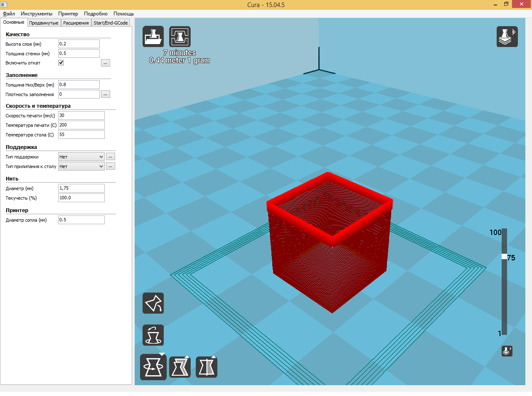
Task: Toggle single layer view icon below slider
Action: click(507, 351)
